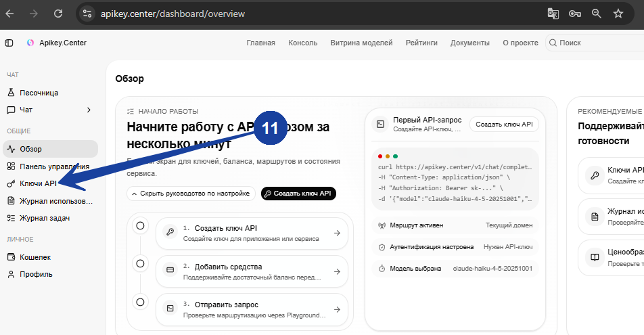Click arrow on Отправить запрос step
Image resolution: width=644 pixels, height=335 pixels.
(337, 309)
